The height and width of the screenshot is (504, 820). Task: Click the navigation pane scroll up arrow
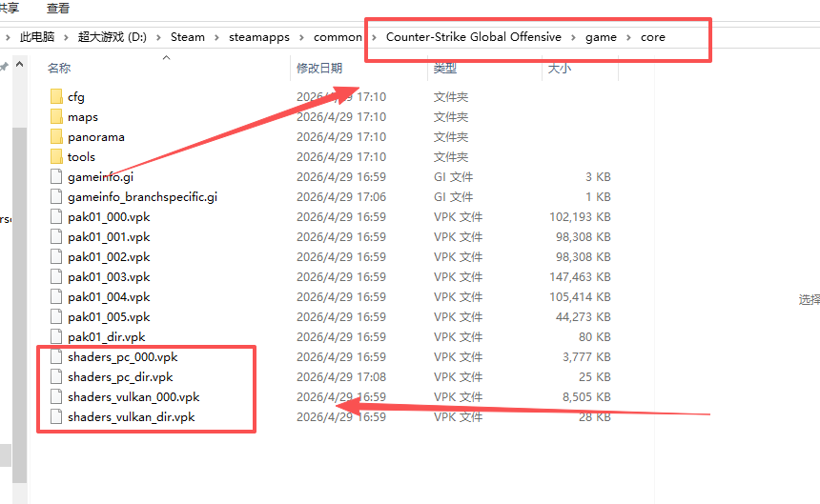click(x=18, y=63)
